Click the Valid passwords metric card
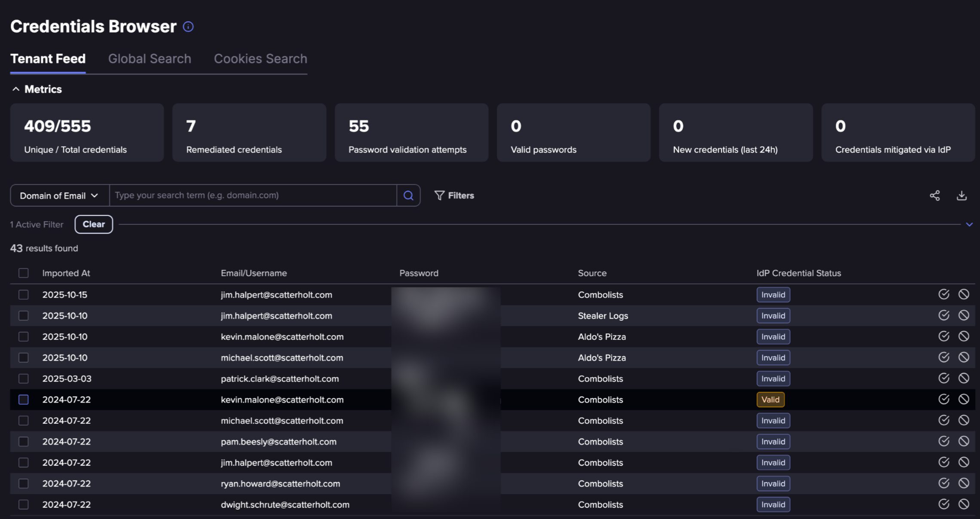Screen dimensions: 980x519 573,132
